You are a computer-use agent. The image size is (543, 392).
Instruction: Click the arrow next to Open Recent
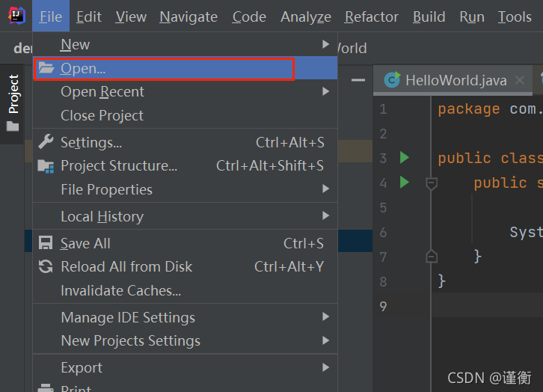[325, 91]
